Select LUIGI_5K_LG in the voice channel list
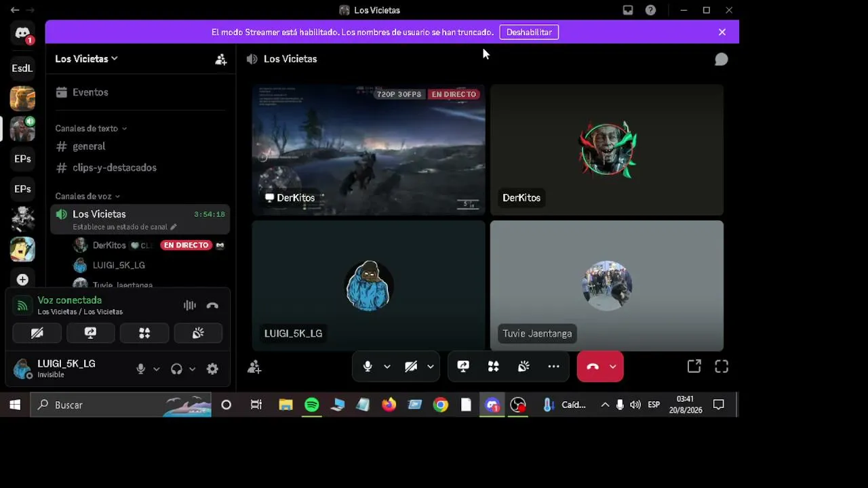The height and width of the screenshot is (488, 868). coord(119,265)
